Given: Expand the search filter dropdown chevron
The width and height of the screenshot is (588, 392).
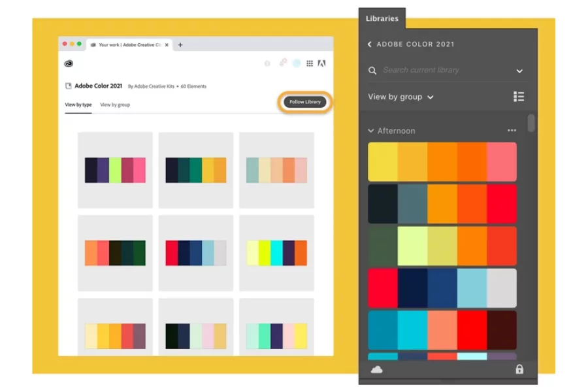Looking at the screenshot, I should pyautogui.click(x=519, y=71).
